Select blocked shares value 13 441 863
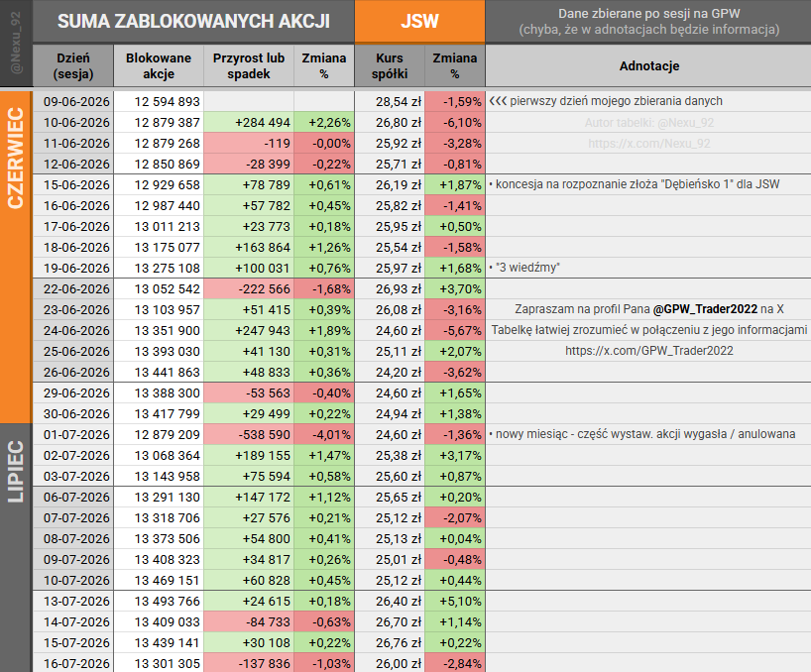This screenshot has height=672, width=811. tap(159, 372)
